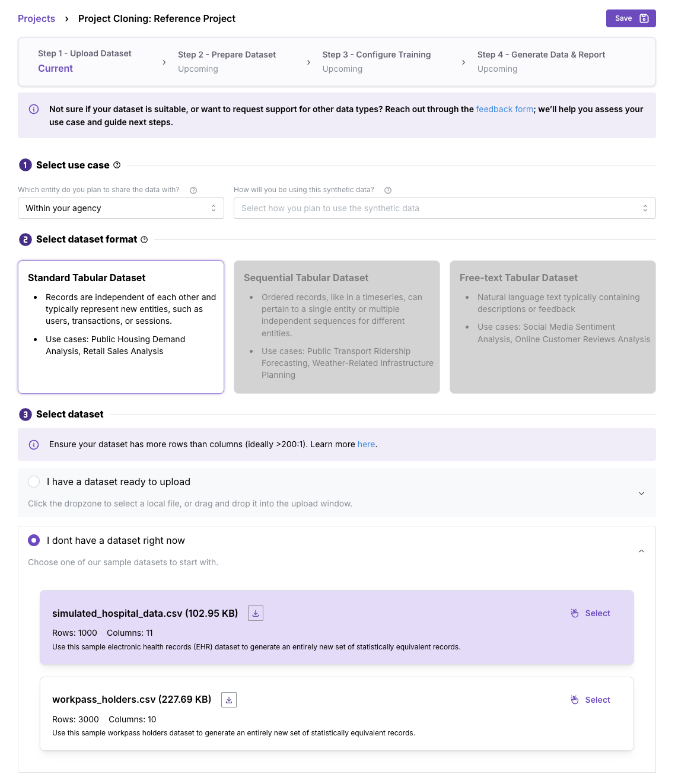Click help icon beside Select use case
This screenshot has width=675, height=784.
coord(117,165)
